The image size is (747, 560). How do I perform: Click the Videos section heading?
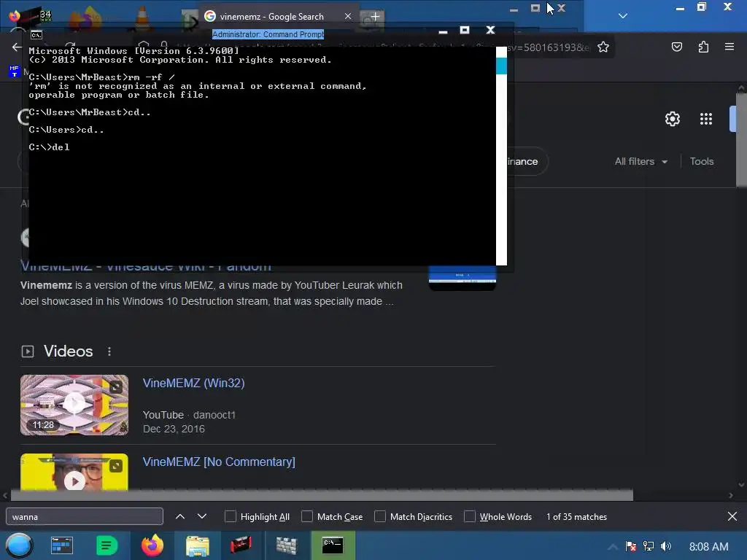pos(68,351)
